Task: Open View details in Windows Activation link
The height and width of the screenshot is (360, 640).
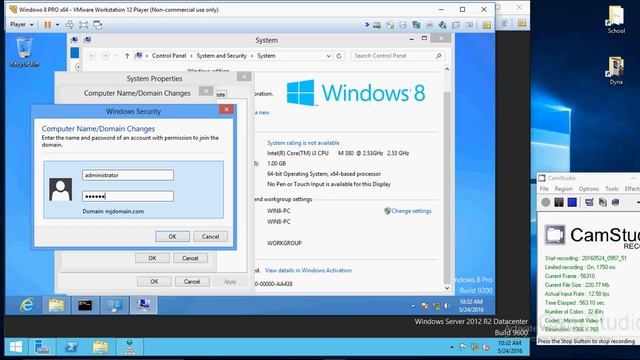Action: (308, 270)
